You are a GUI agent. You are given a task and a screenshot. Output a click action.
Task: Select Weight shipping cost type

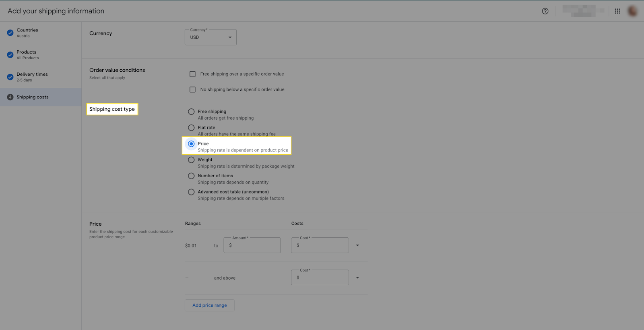[x=191, y=160]
